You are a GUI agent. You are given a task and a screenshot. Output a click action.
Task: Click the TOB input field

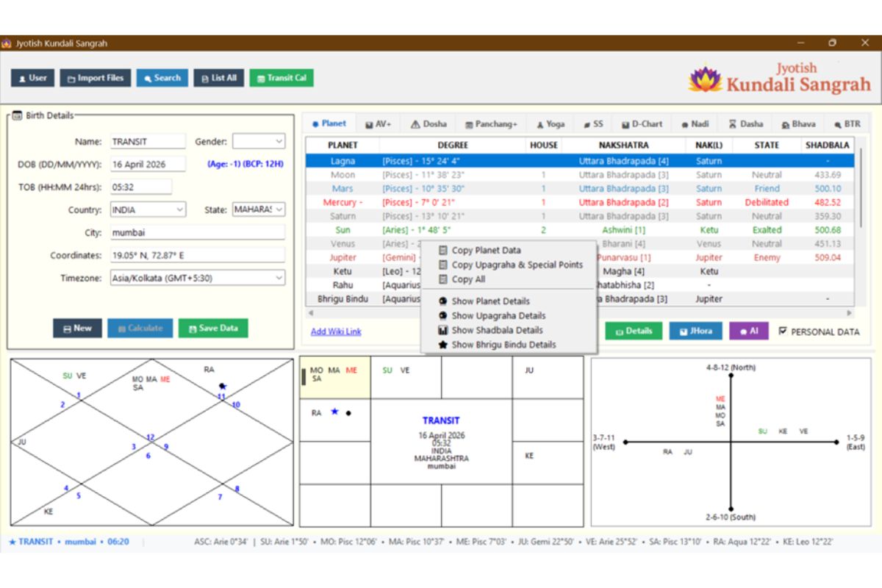141,187
